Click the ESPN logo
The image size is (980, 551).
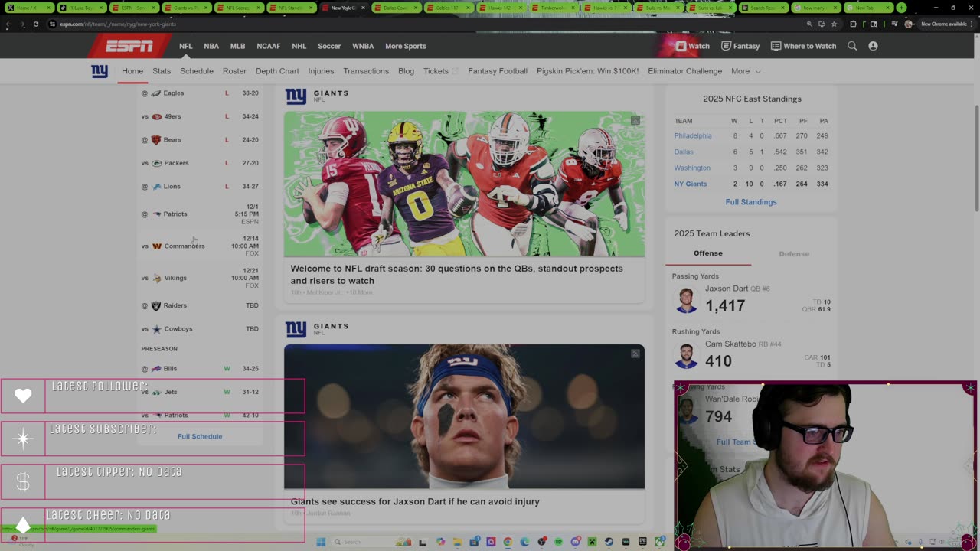coord(129,47)
